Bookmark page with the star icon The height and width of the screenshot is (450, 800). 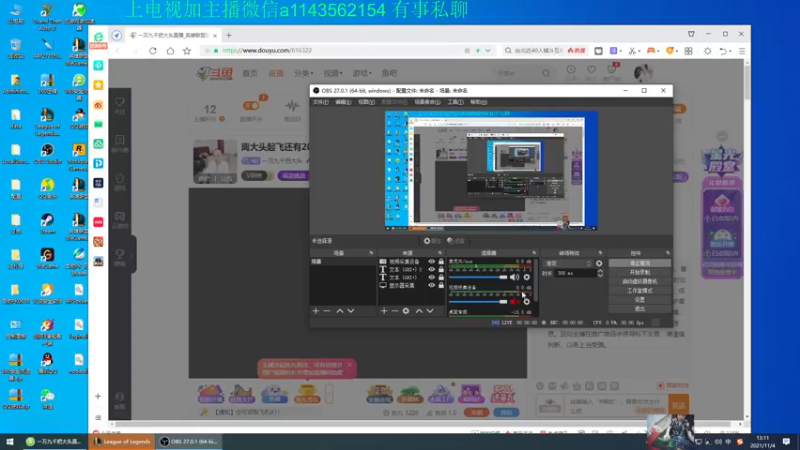pyautogui.click(x=187, y=51)
